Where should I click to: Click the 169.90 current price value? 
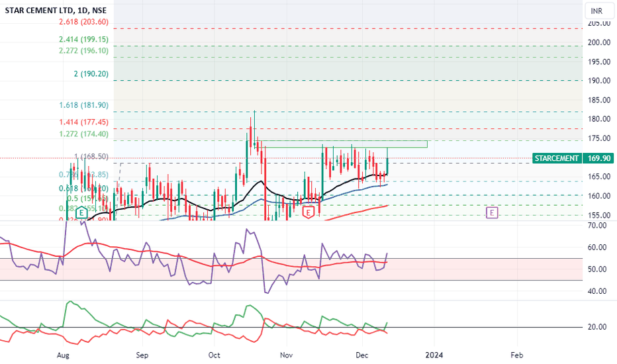(x=598, y=158)
